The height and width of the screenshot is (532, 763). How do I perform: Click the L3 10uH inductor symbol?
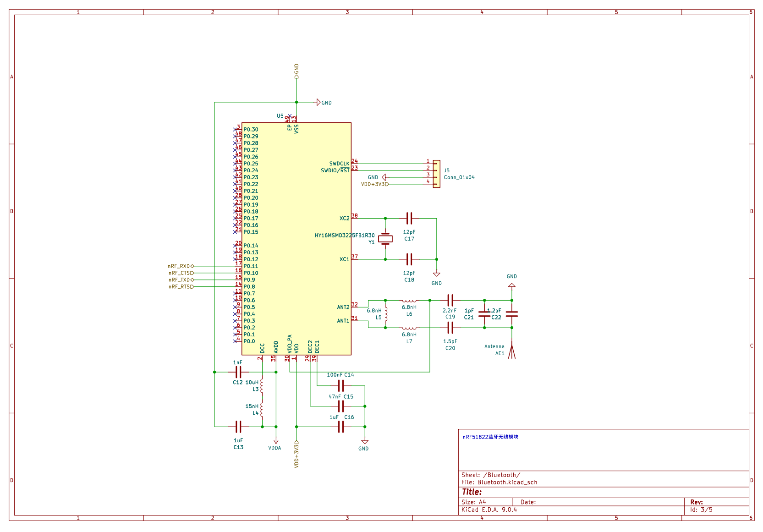point(262,386)
